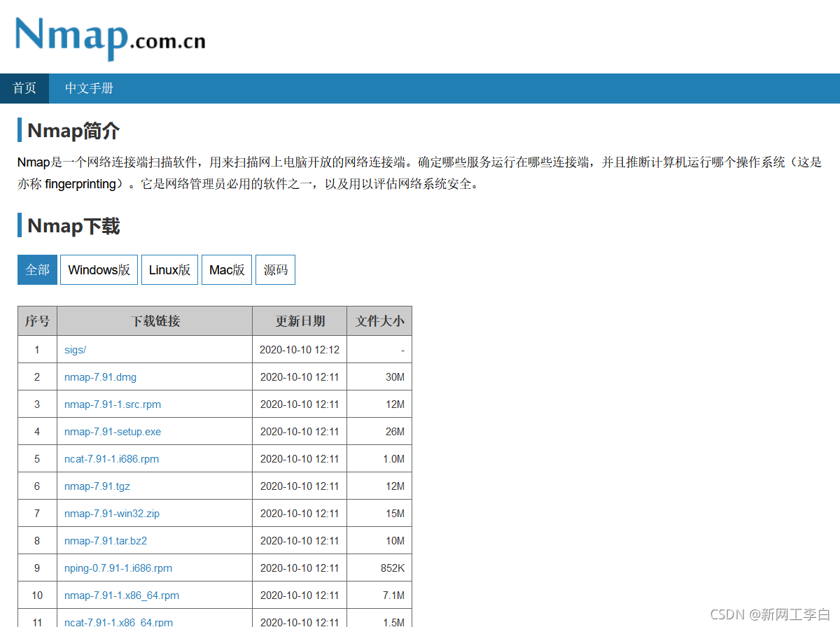Download nmap-7.91-1.x86_64.rpm
The width and height of the screenshot is (840, 627).
click(122, 596)
